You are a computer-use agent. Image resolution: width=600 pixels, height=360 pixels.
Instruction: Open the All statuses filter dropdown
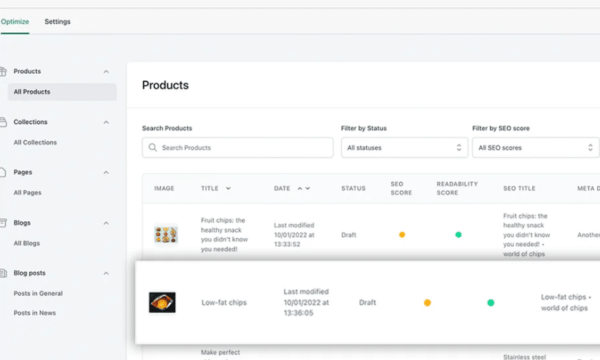[404, 147]
